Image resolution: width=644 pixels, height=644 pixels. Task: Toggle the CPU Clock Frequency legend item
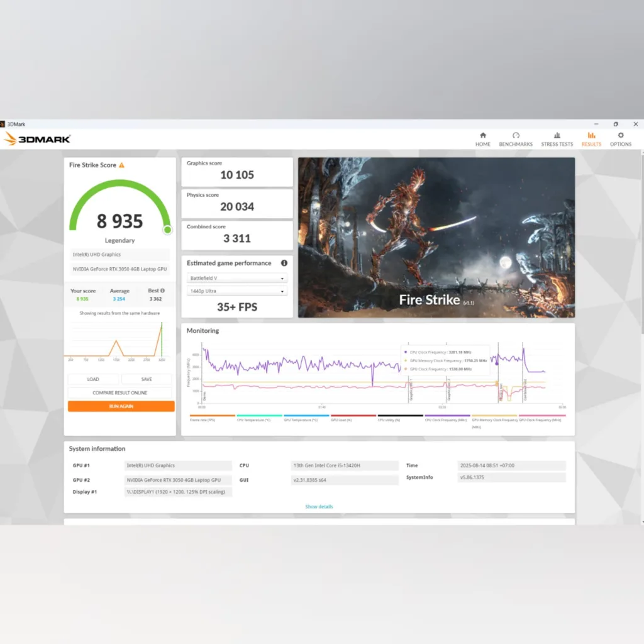click(447, 418)
